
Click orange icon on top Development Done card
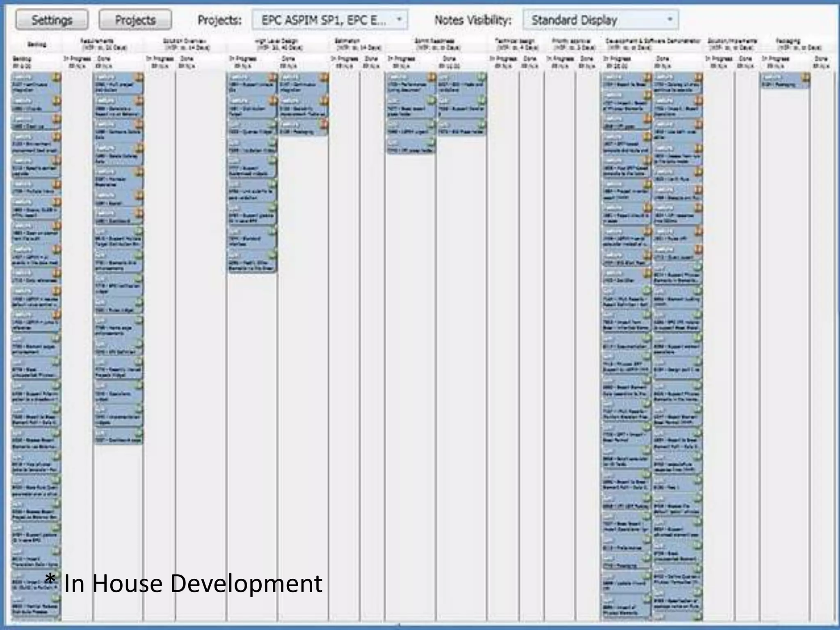click(698, 77)
